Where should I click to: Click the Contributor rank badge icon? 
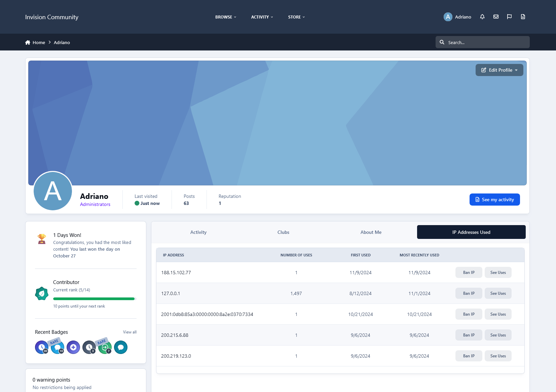pos(42,293)
